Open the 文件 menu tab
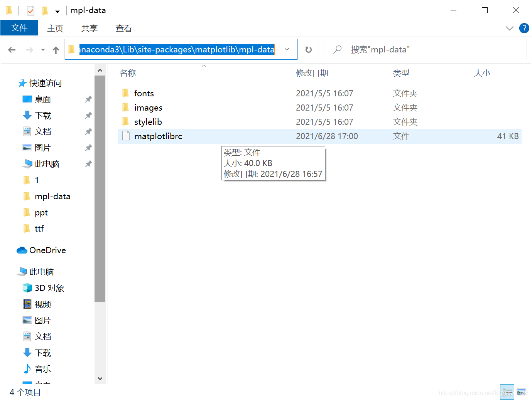This screenshot has height=400, width=532. [x=19, y=28]
